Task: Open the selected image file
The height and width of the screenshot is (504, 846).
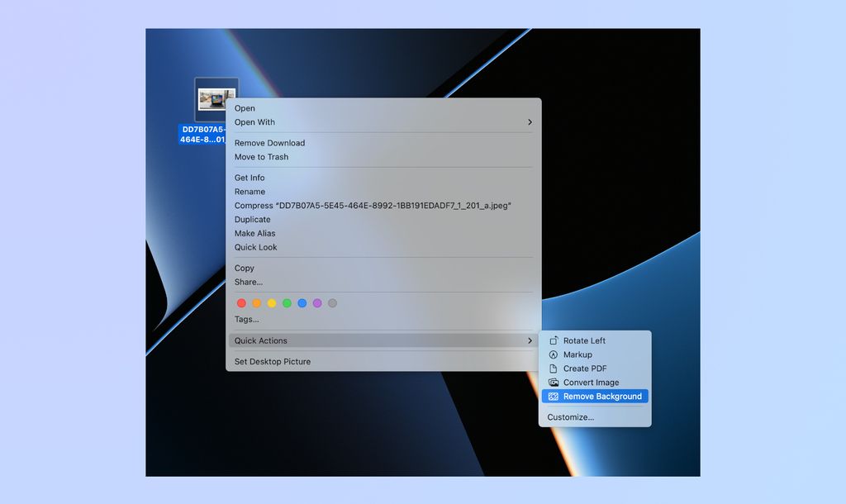Action: coord(245,107)
